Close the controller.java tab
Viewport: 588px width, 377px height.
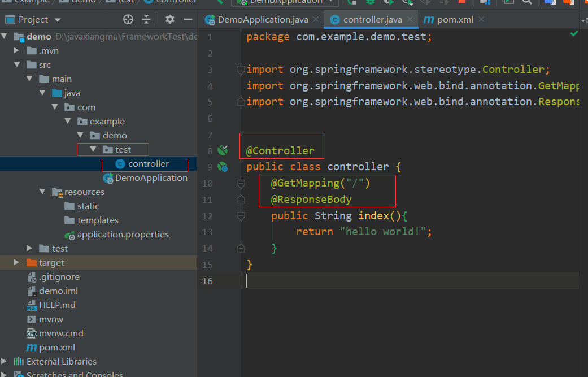(411, 20)
